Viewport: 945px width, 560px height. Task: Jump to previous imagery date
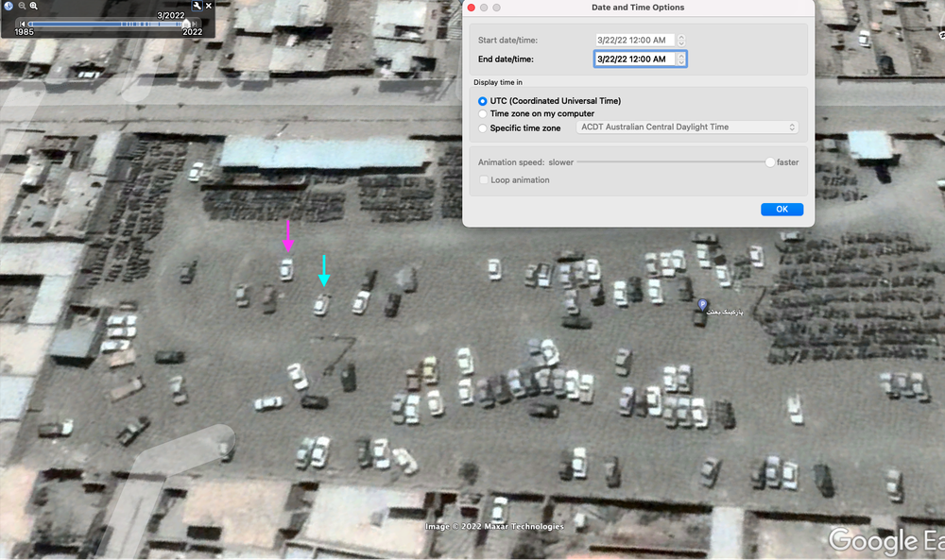[x=23, y=25]
